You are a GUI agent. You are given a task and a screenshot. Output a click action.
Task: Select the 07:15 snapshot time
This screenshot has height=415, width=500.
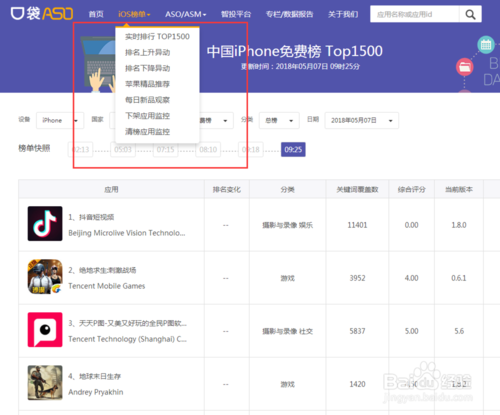pyautogui.click(x=165, y=149)
